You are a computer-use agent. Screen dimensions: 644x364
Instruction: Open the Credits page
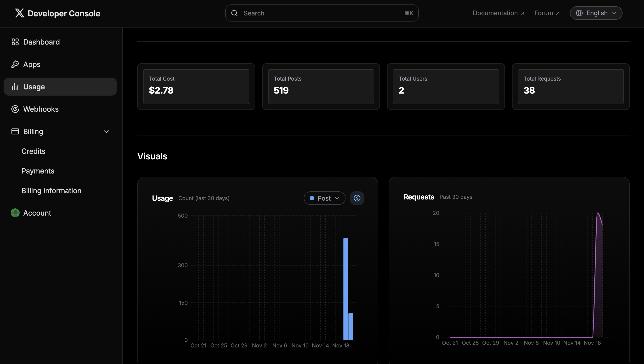(x=33, y=151)
